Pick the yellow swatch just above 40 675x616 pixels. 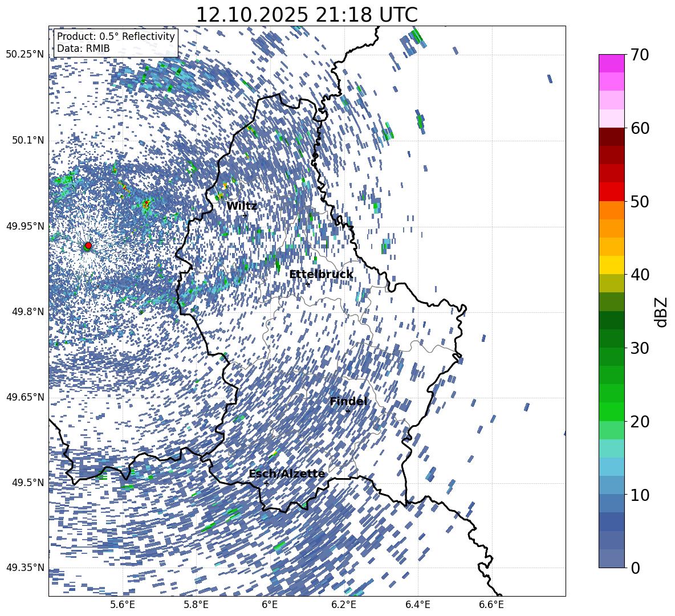(612, 265)
